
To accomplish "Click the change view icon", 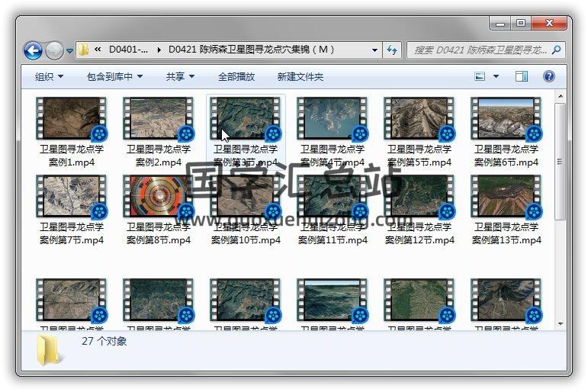I will pyautogui.click(x=480, y=76).
